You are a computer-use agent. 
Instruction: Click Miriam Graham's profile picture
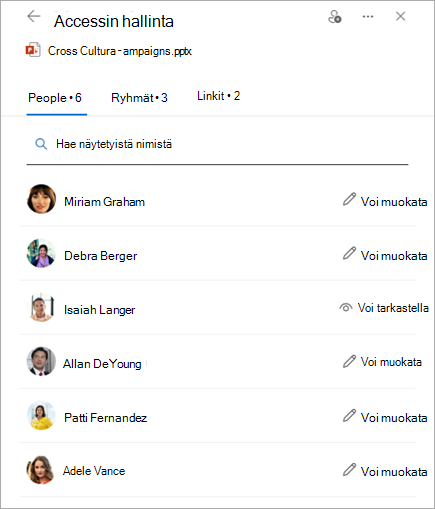click(x=41, y=199)
